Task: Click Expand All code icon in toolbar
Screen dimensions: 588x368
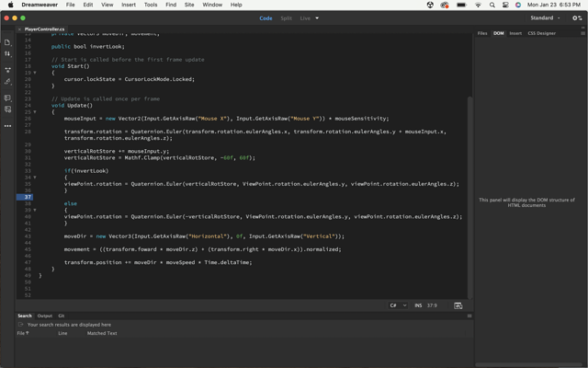Action: click(x=7, y=70)
